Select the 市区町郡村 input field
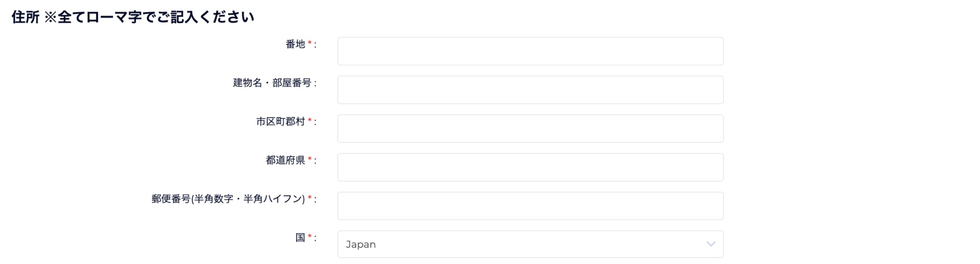This screenshot has width=980, height=264. 530,129
